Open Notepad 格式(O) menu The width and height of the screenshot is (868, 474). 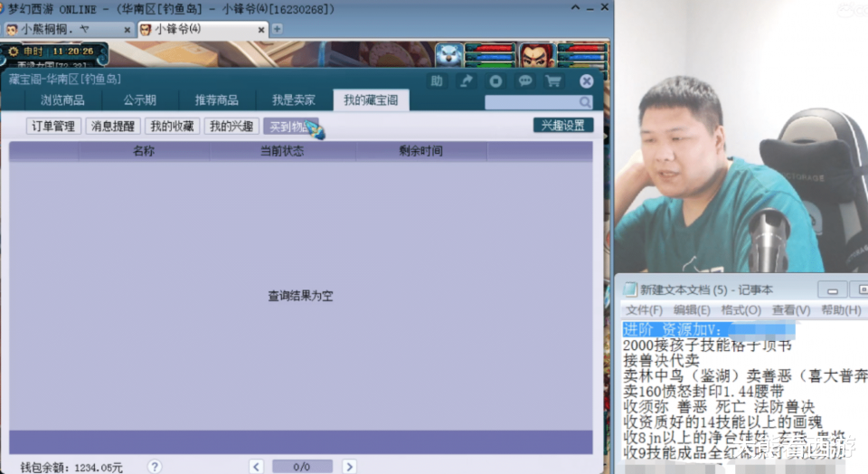[x=741, y=310]
